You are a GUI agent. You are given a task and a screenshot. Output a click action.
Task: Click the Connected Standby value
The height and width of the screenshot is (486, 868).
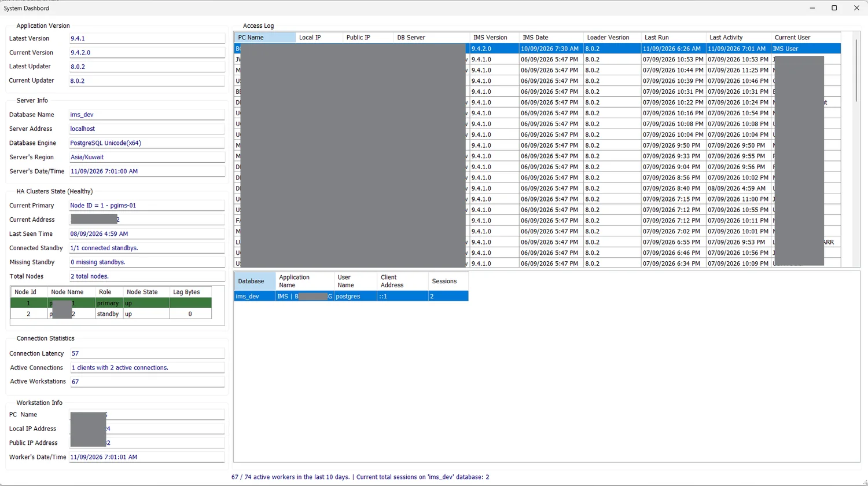pyautogui.click(x=147, y=248)
